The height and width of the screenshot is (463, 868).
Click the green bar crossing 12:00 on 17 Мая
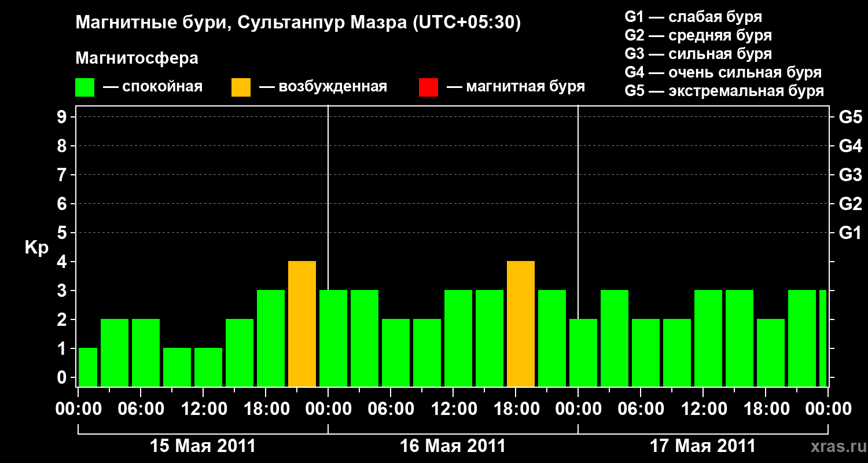point(708,339)
